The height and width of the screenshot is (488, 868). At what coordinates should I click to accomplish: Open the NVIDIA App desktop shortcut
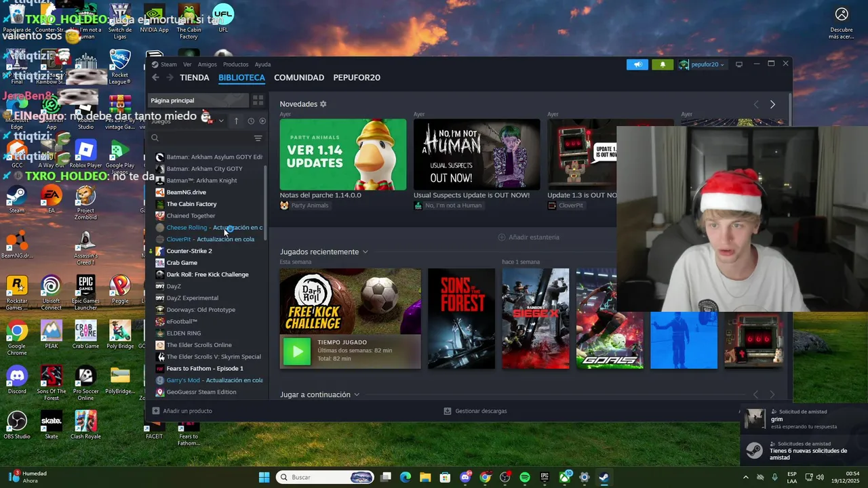tap(154, 18)
